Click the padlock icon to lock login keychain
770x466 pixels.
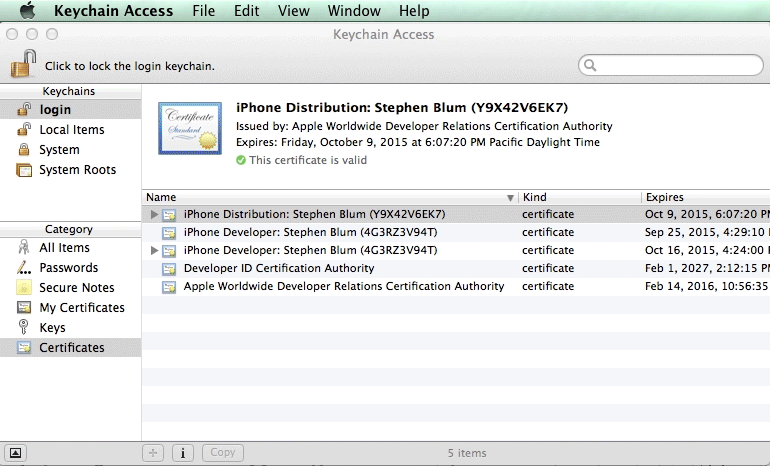click(x=23, y=65)
